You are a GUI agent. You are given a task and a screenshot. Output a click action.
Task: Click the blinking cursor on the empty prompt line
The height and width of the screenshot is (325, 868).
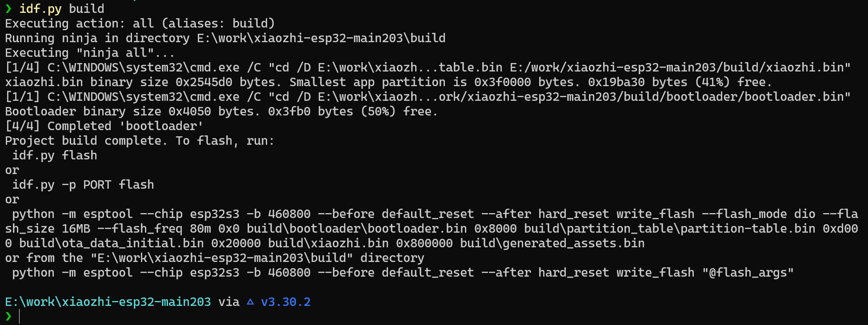20,317
